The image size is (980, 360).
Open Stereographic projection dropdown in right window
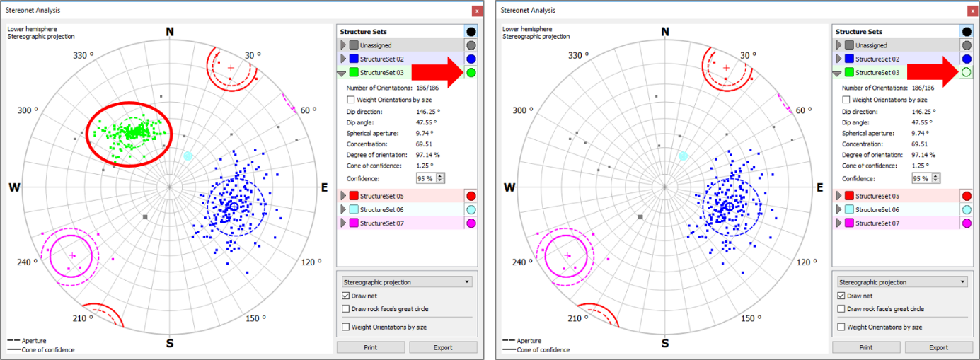(901, 281)
